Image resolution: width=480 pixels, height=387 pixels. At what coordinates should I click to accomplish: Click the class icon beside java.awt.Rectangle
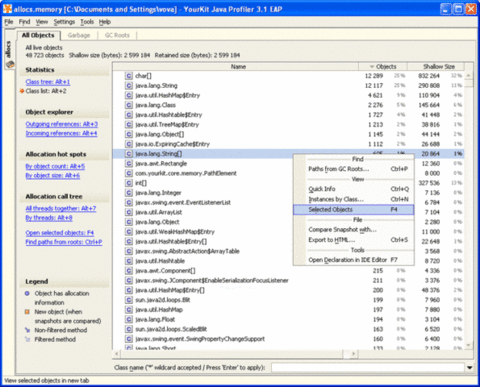tap(129, 164)
